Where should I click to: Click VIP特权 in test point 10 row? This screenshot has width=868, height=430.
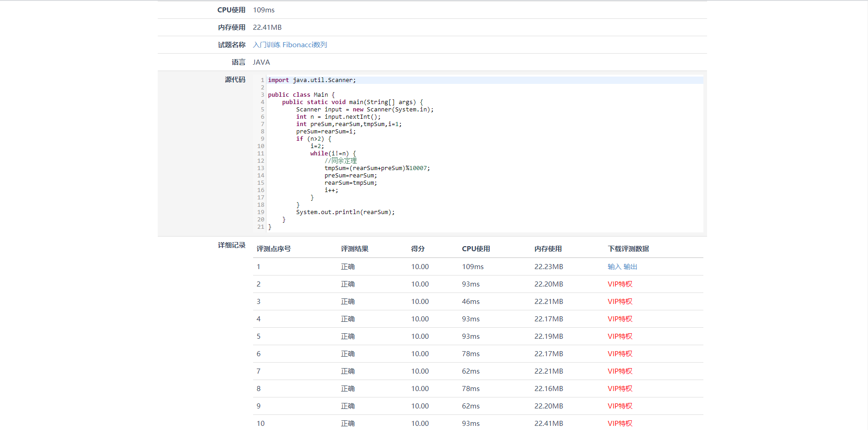click(620, 424)
